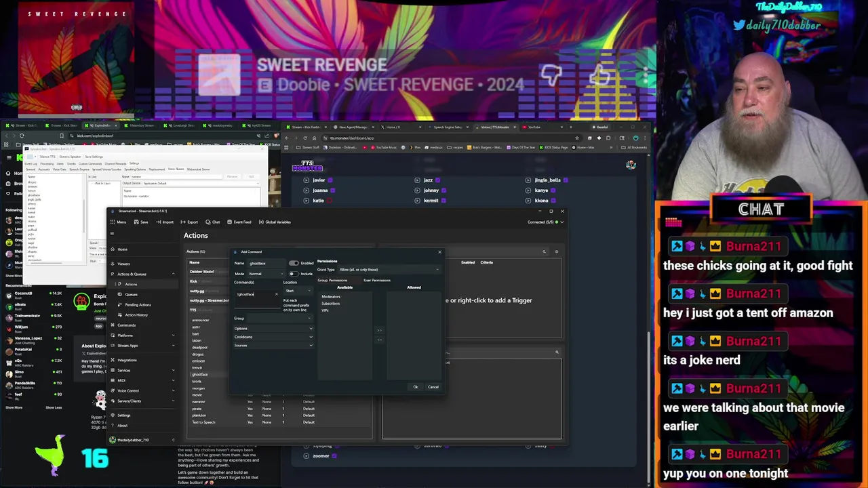This screenshot has height=488, width=868.
Task: Open Global Variables in Streamer.bot toolbar
Action: coord(275,222)
